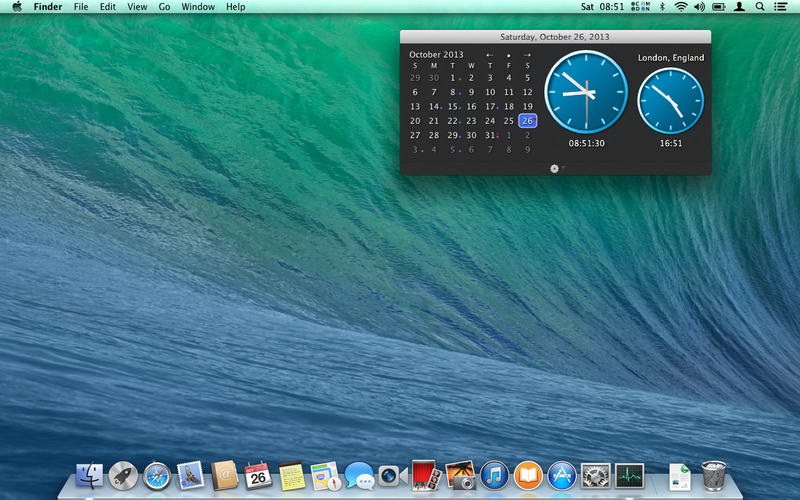Select October 15 in the calendar
The width and height of the screenshot is (800, 500).
tap(453, 107)
